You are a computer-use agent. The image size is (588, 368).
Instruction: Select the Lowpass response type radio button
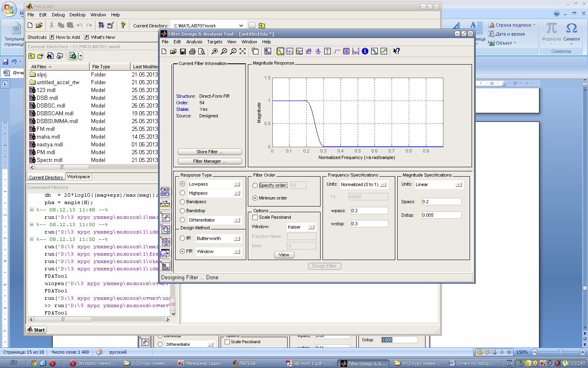183,184
